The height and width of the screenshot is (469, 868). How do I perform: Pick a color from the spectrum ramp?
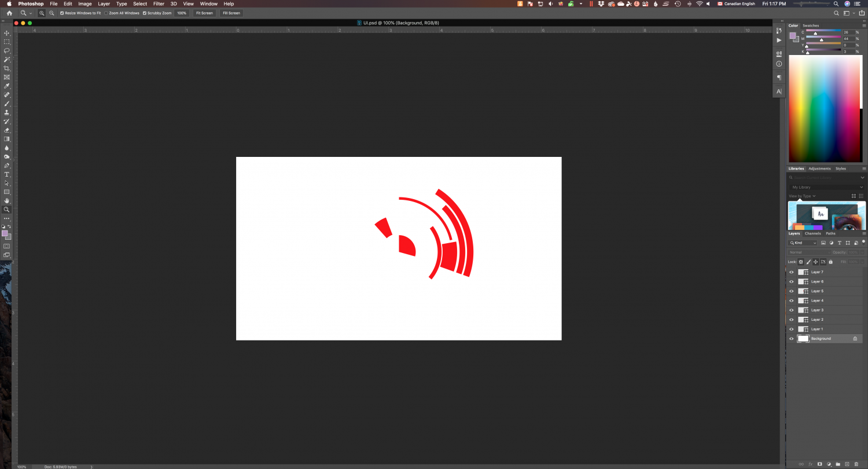(x=826, y=110)
